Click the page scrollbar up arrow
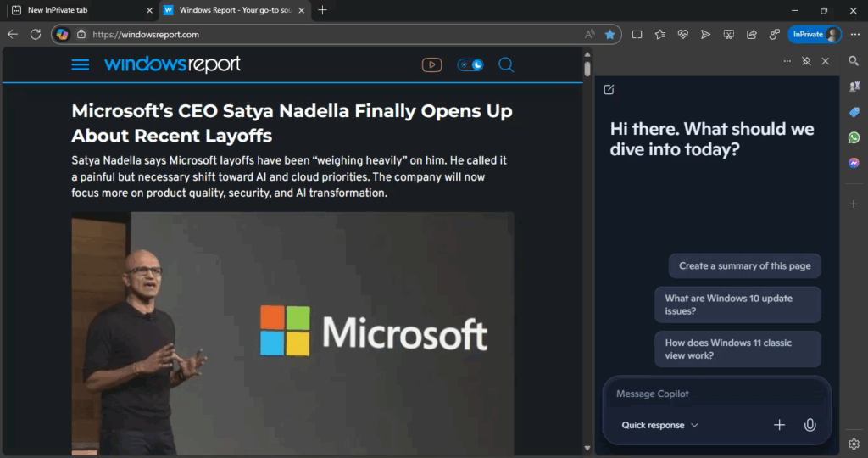Image resolution: width=868 pixels, height=458 pixels. pos(587,54)
